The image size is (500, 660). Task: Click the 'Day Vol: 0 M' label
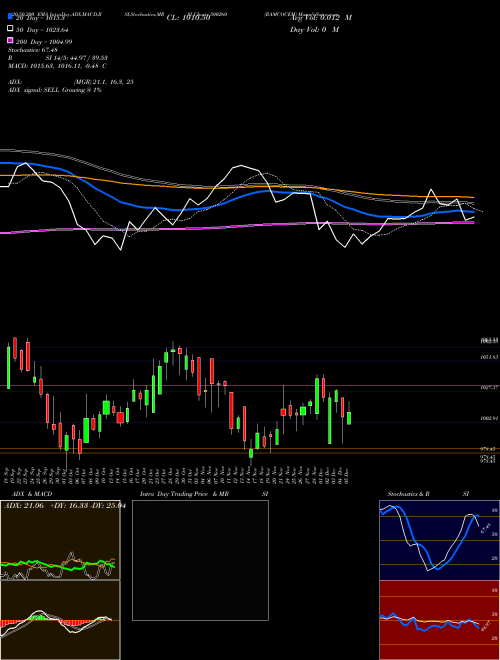point(314,30)
